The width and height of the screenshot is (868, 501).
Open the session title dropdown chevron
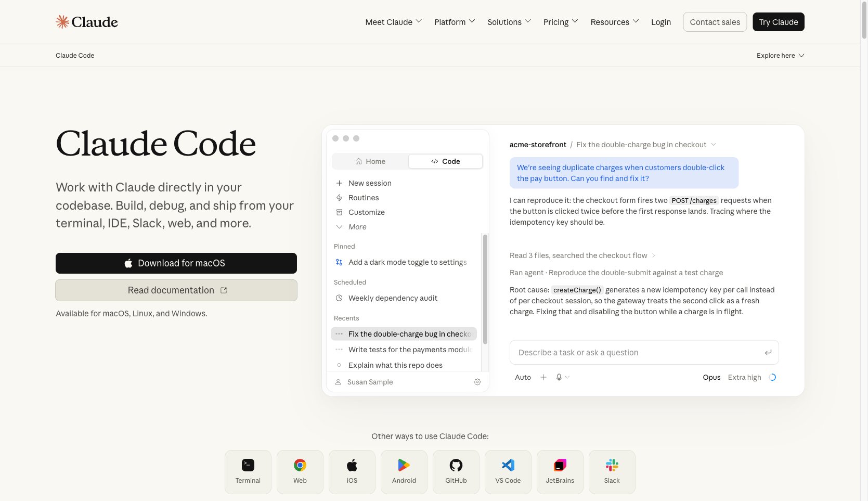pos(714,145)
